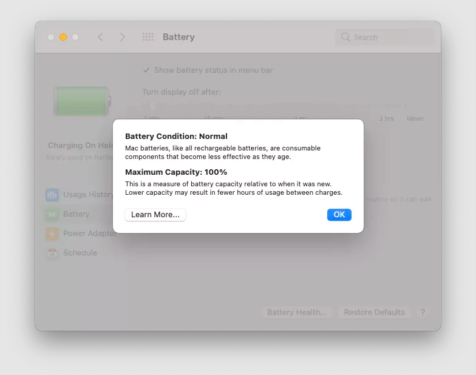Click the Schedule calendar icon

coord(52,253)
